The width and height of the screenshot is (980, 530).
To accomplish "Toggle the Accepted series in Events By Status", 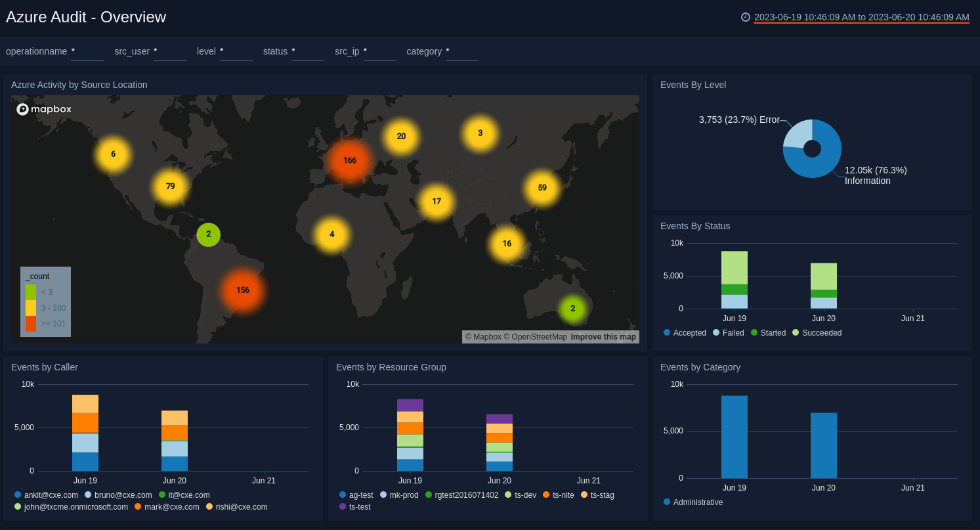I will click(685, 333).
